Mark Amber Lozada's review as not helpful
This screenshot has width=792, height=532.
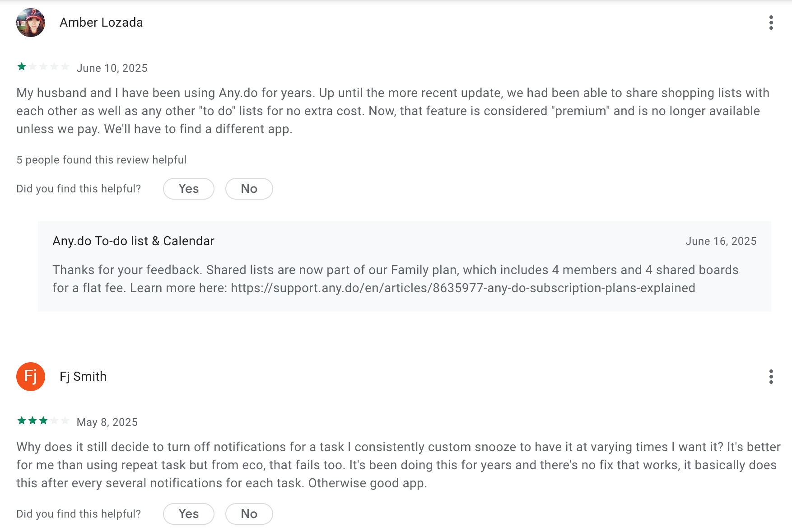249,189
